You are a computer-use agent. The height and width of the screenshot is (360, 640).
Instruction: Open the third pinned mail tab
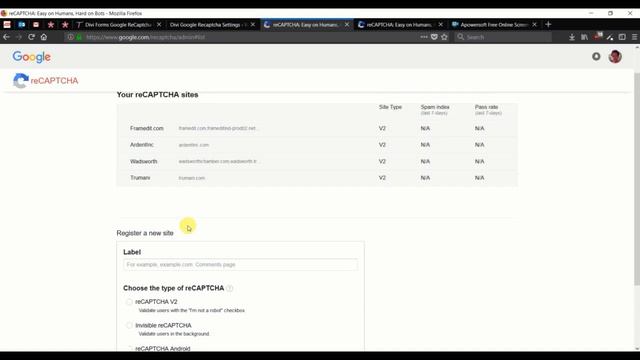pos(36,24)
